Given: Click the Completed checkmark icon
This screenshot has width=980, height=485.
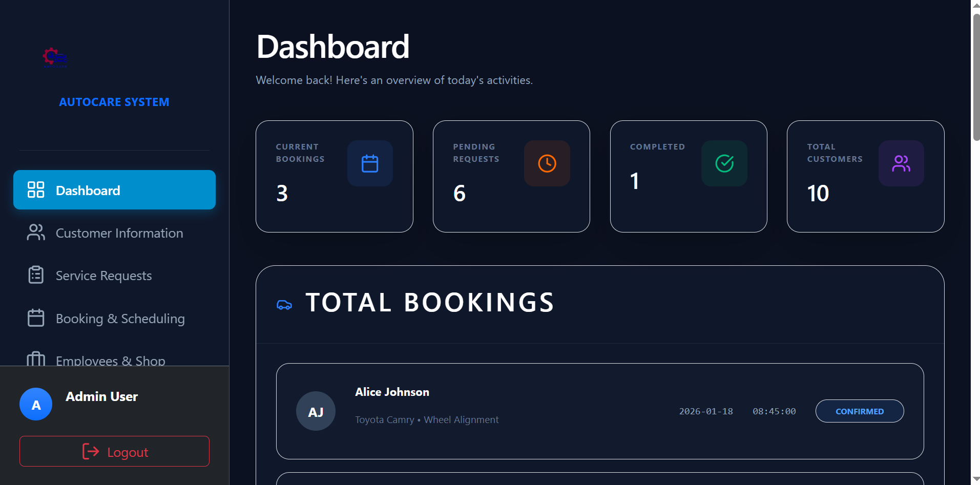Looking at the screenshot, I should (724, 163).
